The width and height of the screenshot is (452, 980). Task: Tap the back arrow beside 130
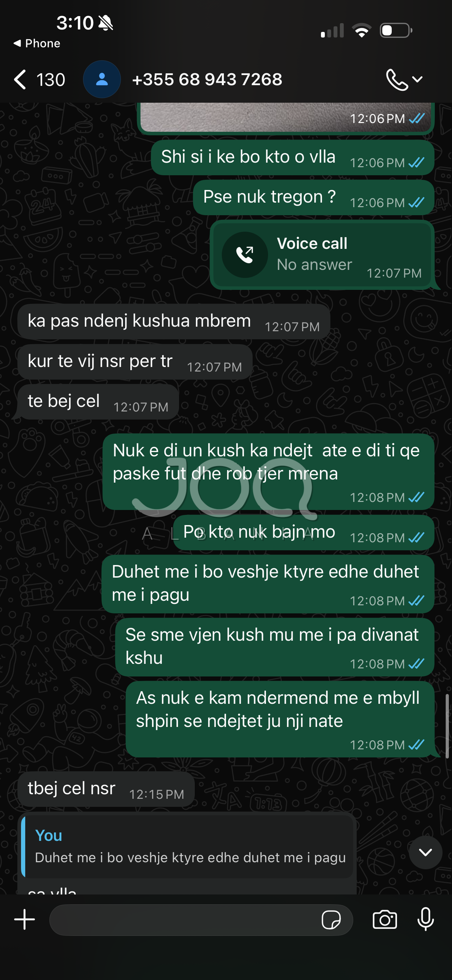coord(20,80)
